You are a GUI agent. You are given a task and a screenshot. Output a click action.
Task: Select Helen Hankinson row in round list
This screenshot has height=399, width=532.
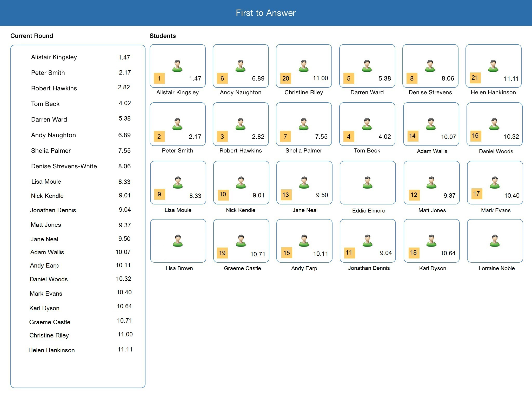click(x=51, y=350)
